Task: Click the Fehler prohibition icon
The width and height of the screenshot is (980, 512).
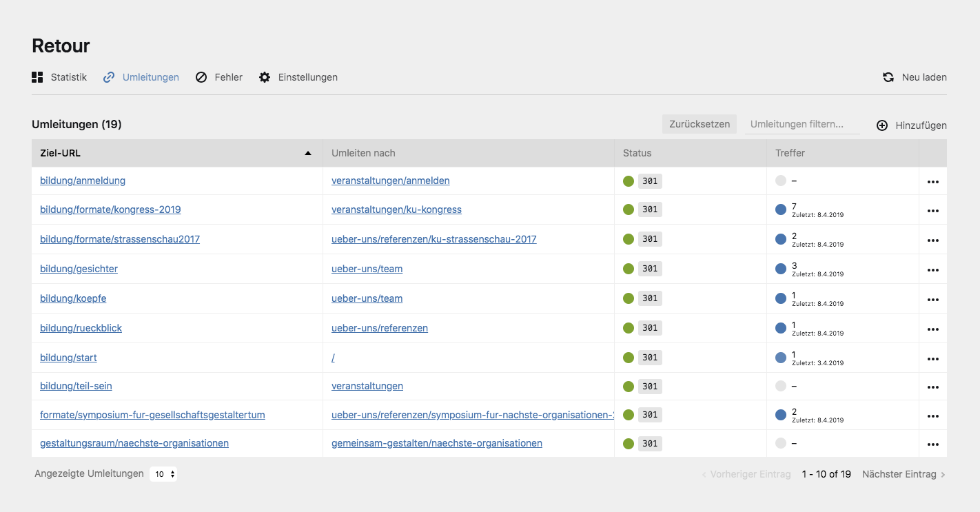Action: coord(201,77)
